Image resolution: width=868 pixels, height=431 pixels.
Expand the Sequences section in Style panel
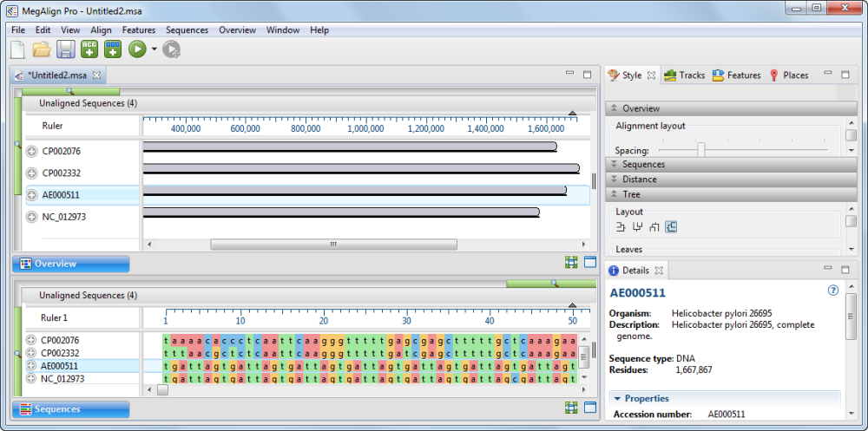[x=614, y=164]
